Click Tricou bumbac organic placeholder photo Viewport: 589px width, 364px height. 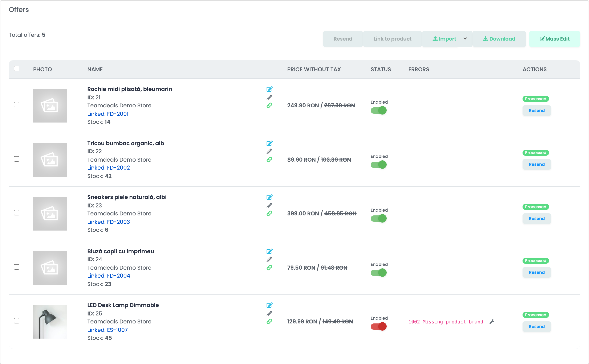(x=50, y=160)
